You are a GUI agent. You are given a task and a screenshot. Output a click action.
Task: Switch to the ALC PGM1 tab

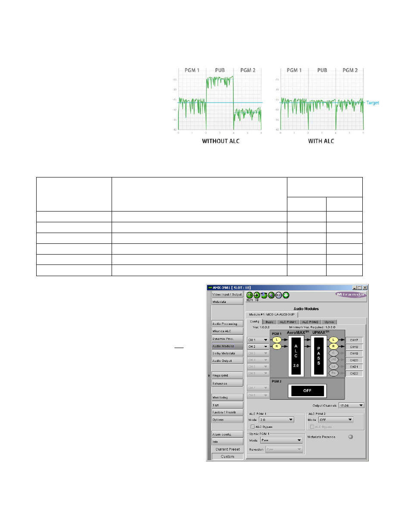(x=288, y=322)
